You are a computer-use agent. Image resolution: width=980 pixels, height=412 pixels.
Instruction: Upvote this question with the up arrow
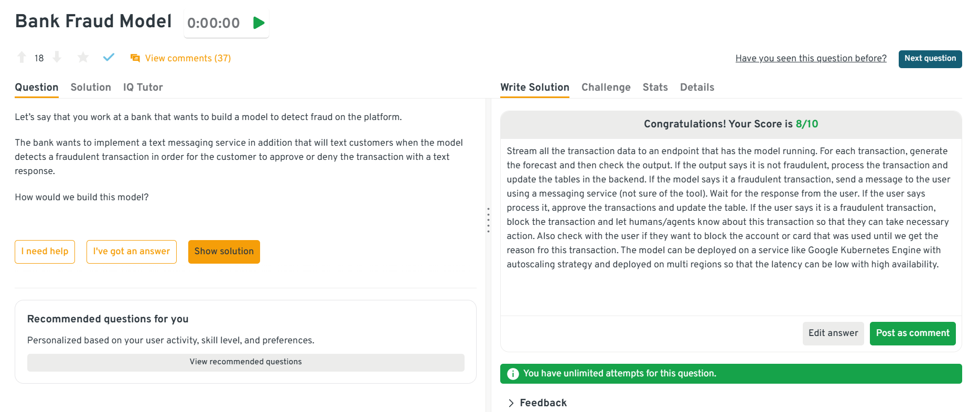pyautogui.click(x=21, y=58)
